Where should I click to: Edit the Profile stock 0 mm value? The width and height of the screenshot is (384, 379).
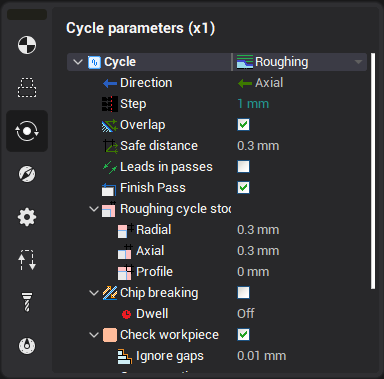coord(253,272)
